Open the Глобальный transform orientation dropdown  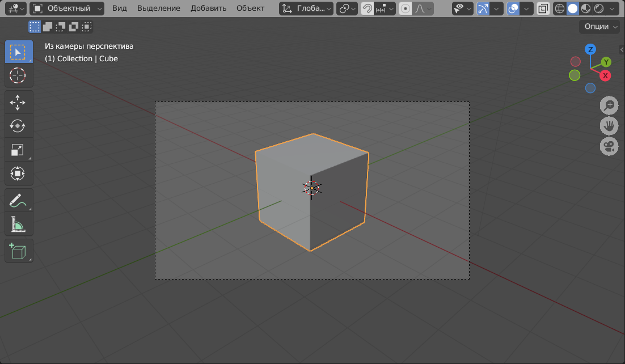[306, 9]
